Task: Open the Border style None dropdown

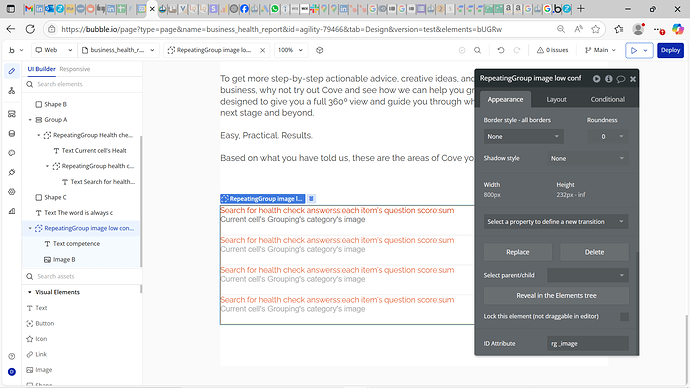Action: [x=523, y=136]
